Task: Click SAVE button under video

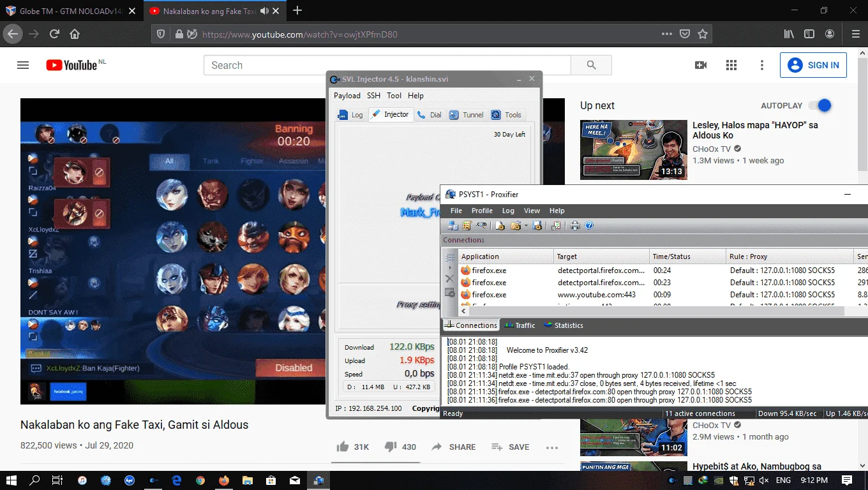Action: pyautogui.click(x=510, y=447)
